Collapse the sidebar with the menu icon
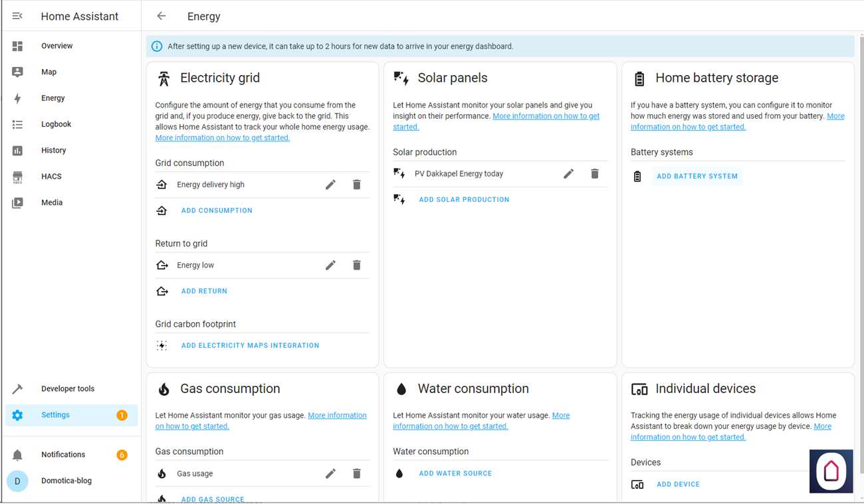This screenshot has width=864, height=504. pos(18,16)
